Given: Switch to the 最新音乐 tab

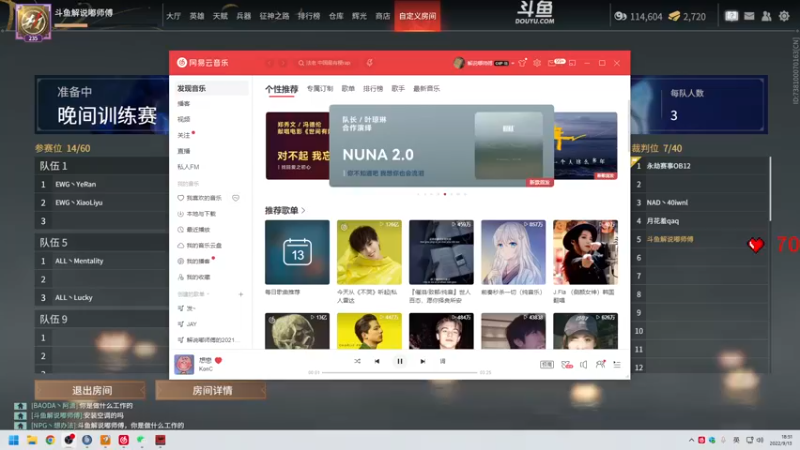Looking at the screenshot, I should (427, 89).
